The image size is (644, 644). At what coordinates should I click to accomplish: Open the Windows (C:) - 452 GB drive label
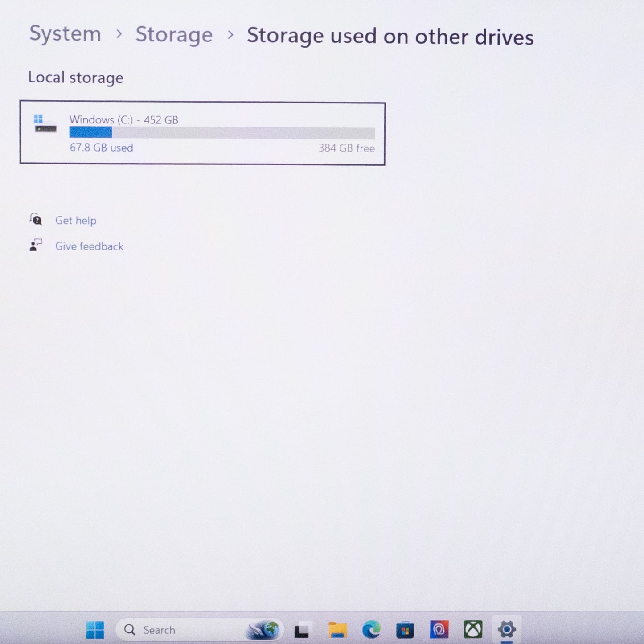coord(123,120)
